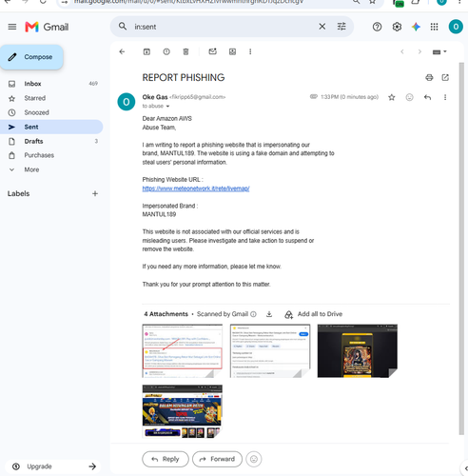The image size is (468, 476).
Task: Click the Move to icon
Action: (x=232, y=51)
